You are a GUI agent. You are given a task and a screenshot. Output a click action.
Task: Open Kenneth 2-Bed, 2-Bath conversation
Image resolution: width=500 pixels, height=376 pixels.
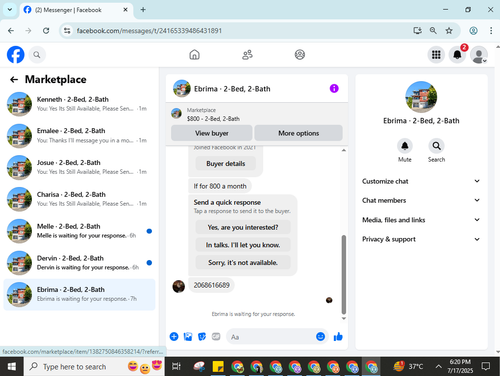click(x=79, y=104)
